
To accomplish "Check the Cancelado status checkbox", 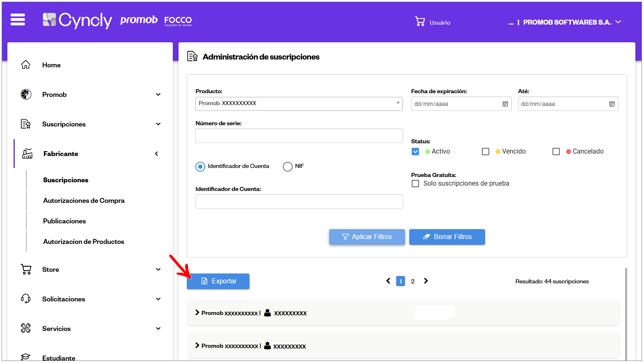I will (x=556, y=152).
